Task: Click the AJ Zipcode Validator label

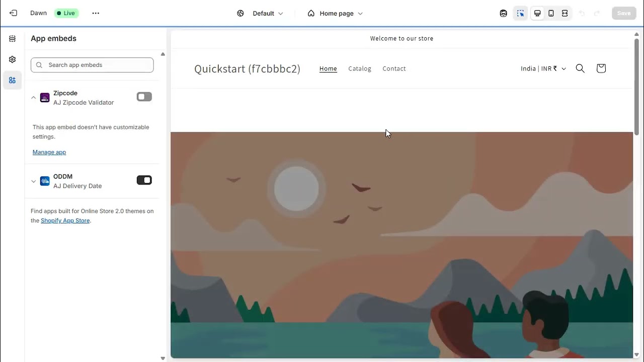Action: 84,103
